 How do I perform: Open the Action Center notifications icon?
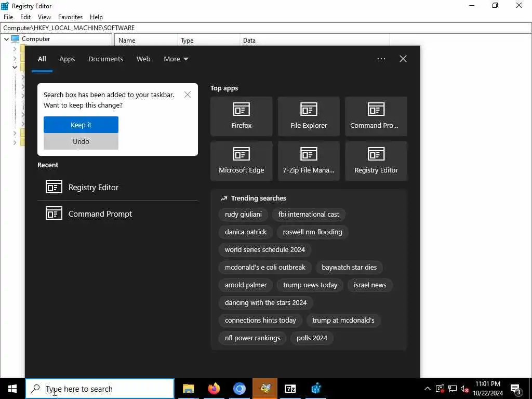pyautogui.click(x=516, y=389)
